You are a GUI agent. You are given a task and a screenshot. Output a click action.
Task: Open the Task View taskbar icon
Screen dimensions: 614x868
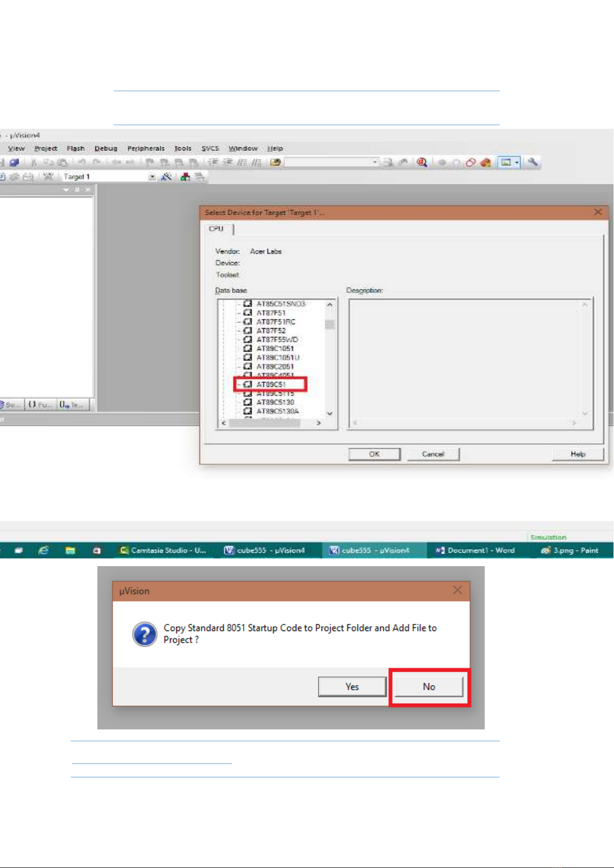tap(19, 550)
